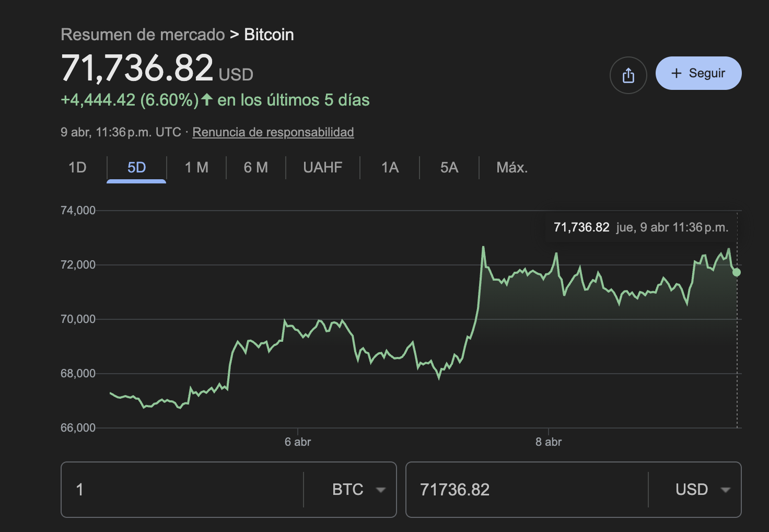Select the 5A time range
This screenshot has width=769, height=532.
click(448, 167)
